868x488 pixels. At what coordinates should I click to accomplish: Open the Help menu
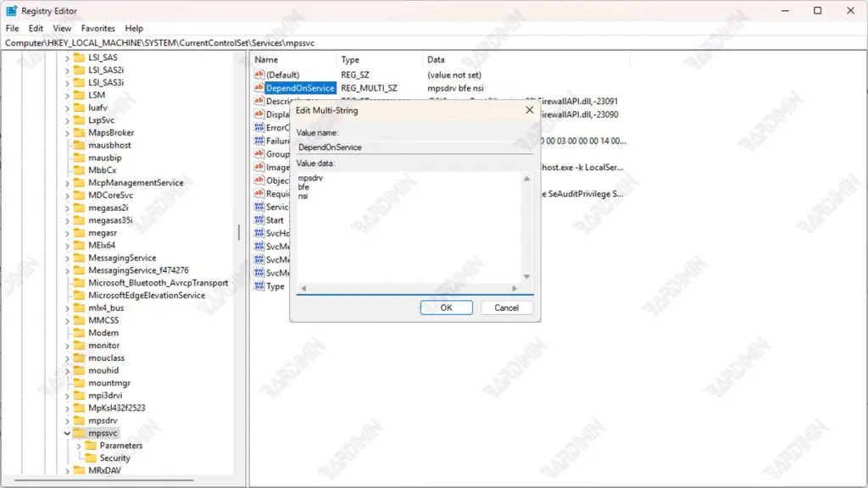point(134,28)
